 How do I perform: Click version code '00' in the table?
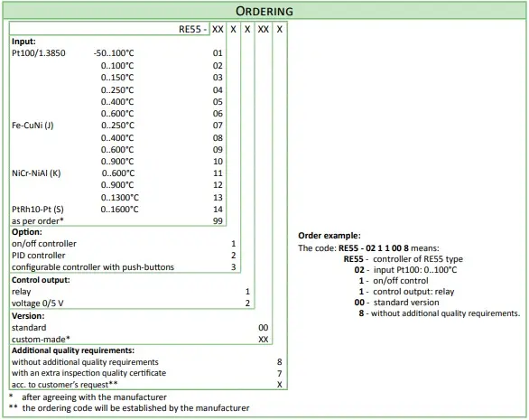click(264, 328)
